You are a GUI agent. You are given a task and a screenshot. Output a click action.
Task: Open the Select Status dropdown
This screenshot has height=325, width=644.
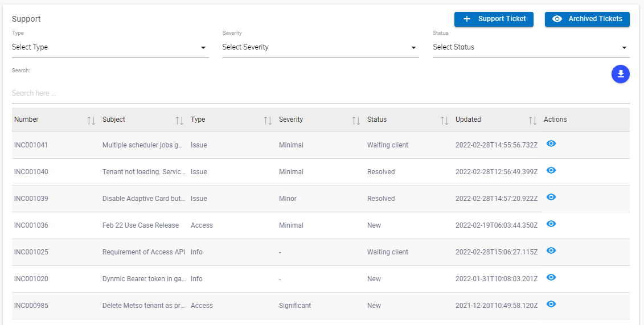pos(531,47)
